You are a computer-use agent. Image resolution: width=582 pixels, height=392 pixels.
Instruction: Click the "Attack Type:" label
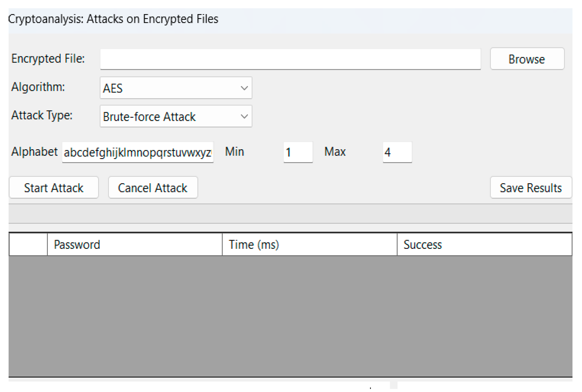(42, 115)
